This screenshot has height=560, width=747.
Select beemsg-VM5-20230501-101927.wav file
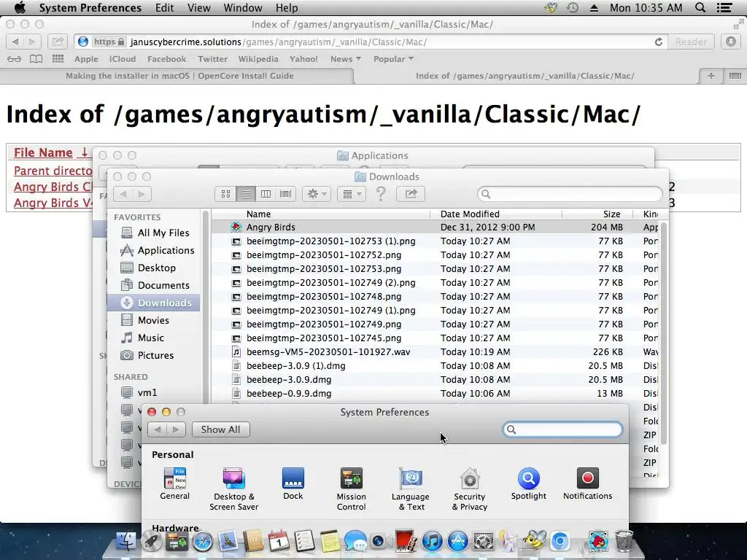436,352
